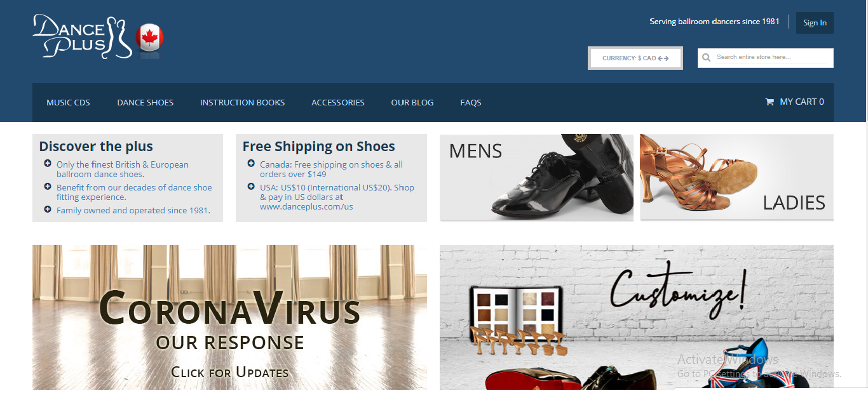Open My Cart 0 link
Viewport: 868px width, 419px height.
coord(795,102)
